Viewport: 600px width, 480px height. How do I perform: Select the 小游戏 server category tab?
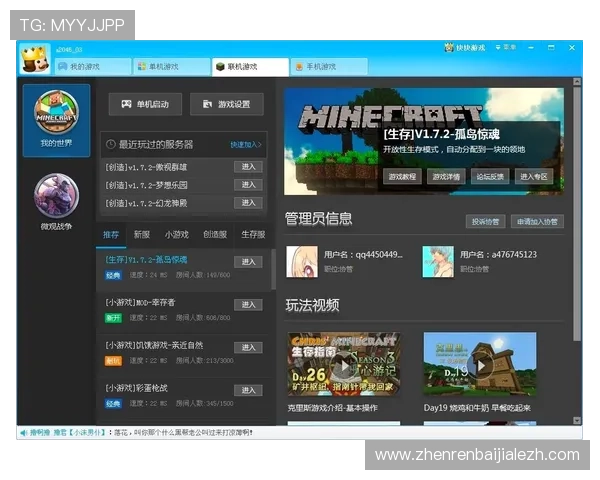[176, 235]
